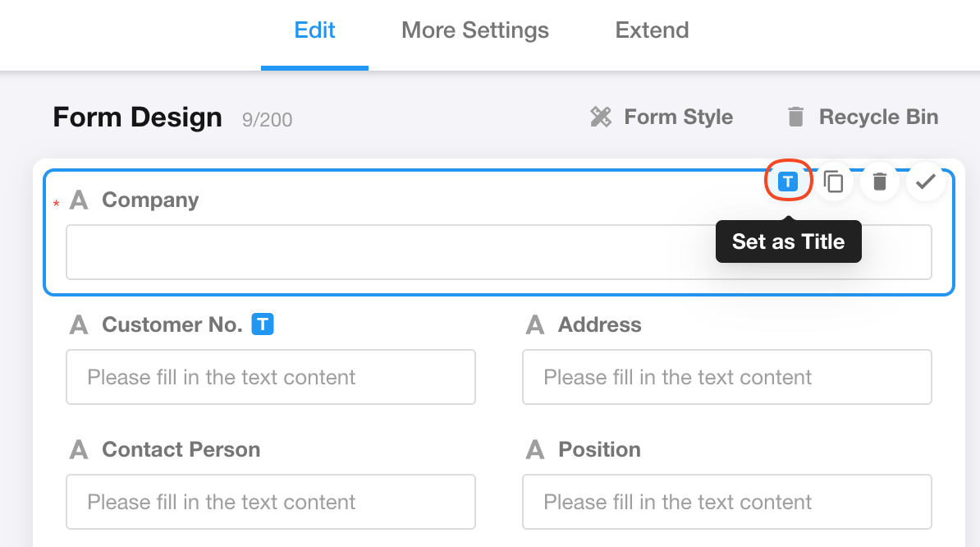Duplicate the Company field with copy icon
Screen dimensions: 980x547
tap(834, 182)
